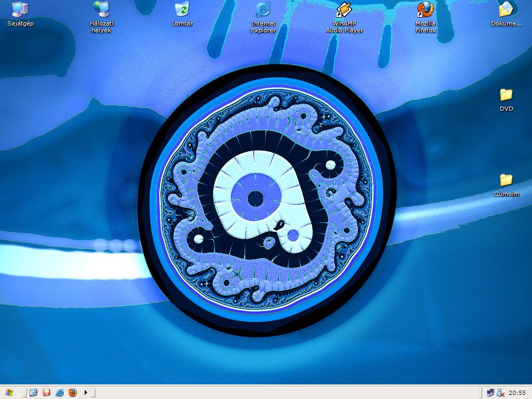Expand the quick launch overflow arrow
Screen dimensions: 532x399
86,393
